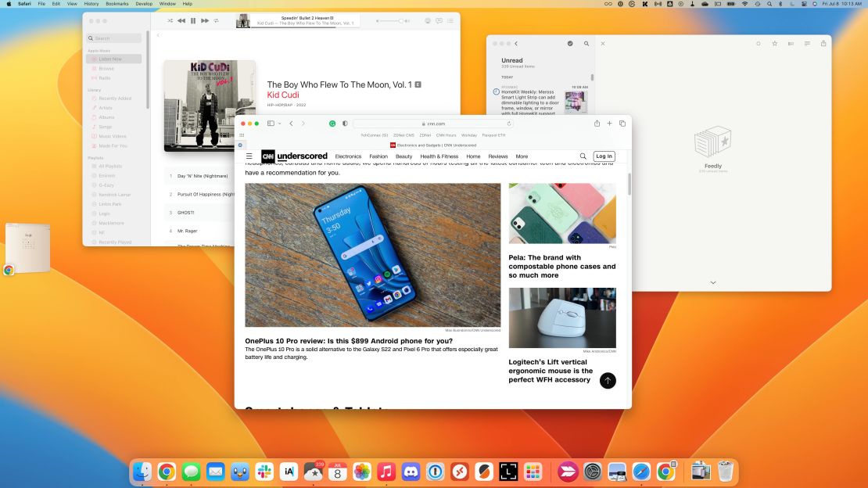Reload the cnn.com page
Image resolution: width=868 pixels, height=488 pixels.
tap(509, 124)
